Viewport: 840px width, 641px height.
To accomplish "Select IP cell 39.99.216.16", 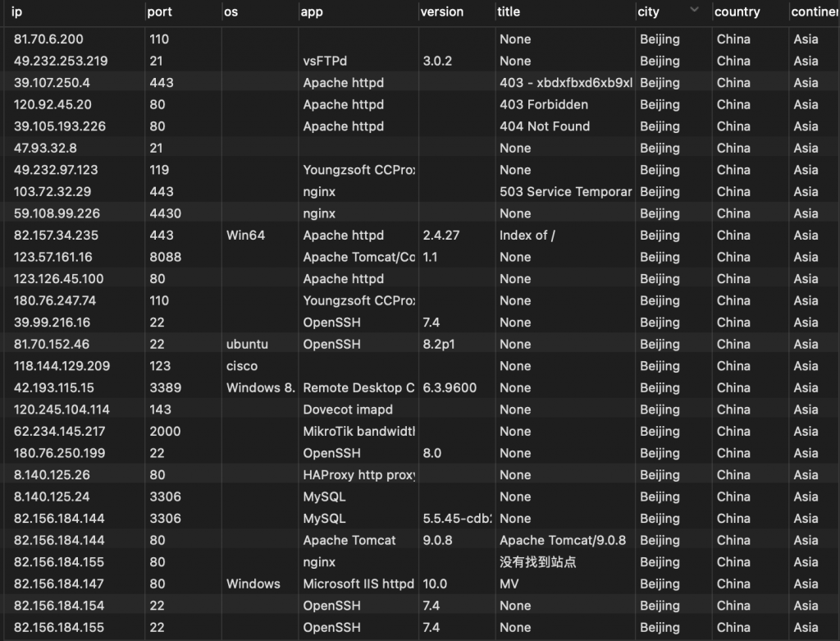I will (52, 323).
